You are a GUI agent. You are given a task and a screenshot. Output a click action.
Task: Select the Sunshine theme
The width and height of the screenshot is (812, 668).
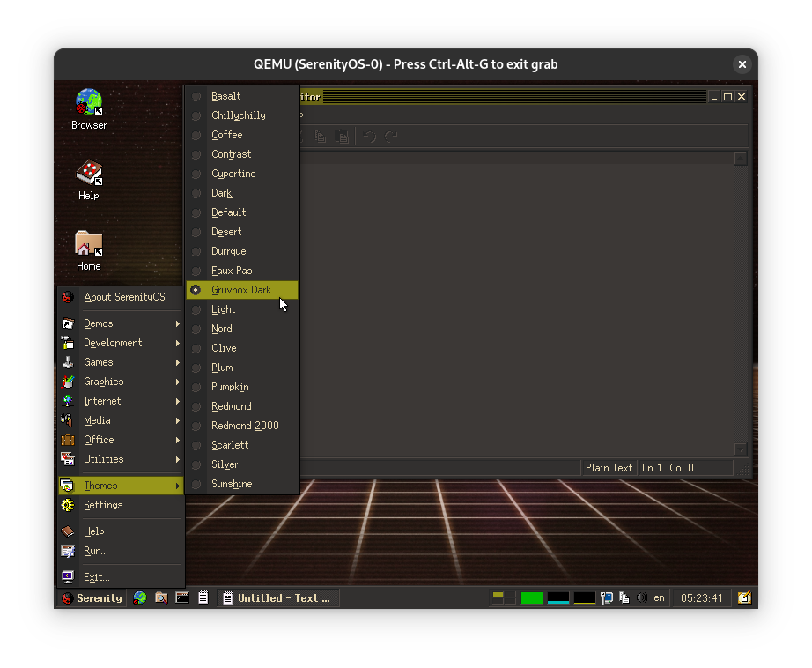pyautogui.click(x=242, y=484)
